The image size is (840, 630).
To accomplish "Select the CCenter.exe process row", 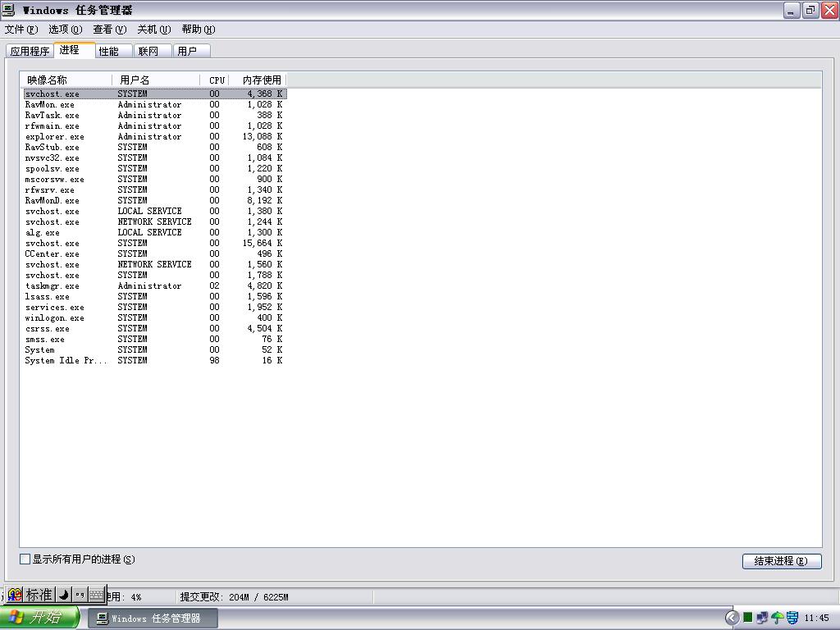I will click(154, 254).
